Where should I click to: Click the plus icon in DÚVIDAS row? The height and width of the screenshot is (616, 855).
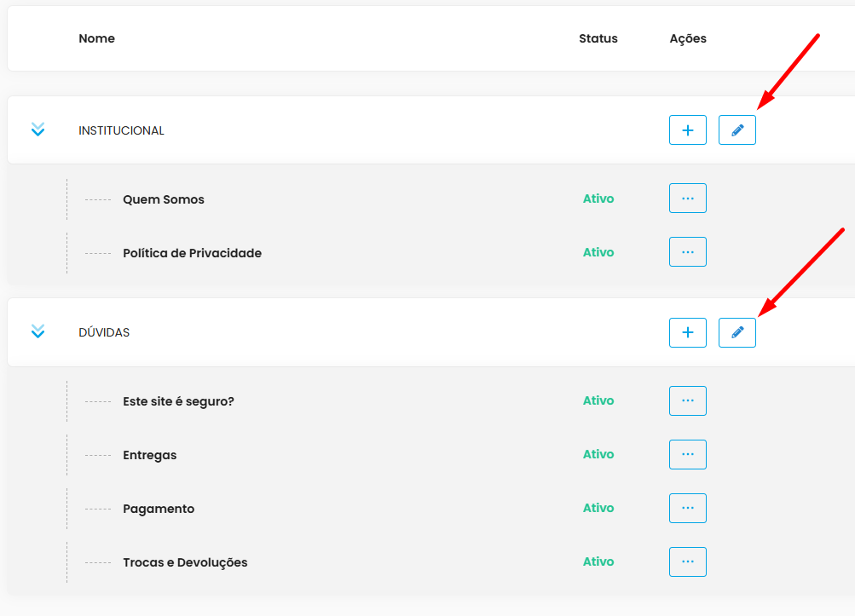point(688,332)
